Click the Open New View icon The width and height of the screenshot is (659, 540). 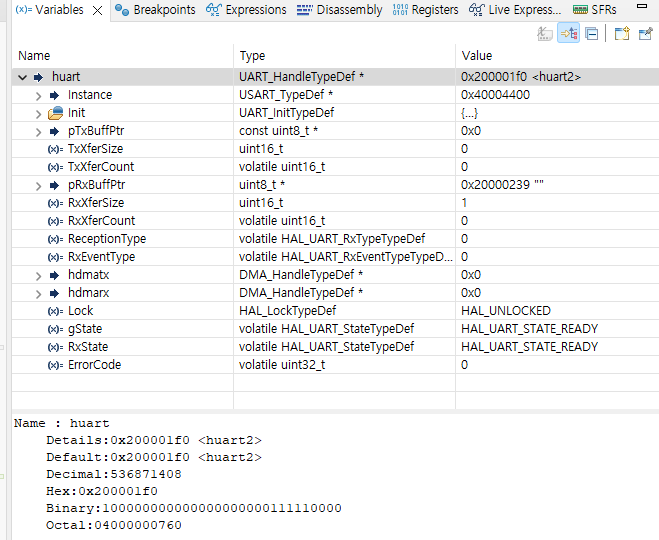pyautogui.click(x=622, y=33)
